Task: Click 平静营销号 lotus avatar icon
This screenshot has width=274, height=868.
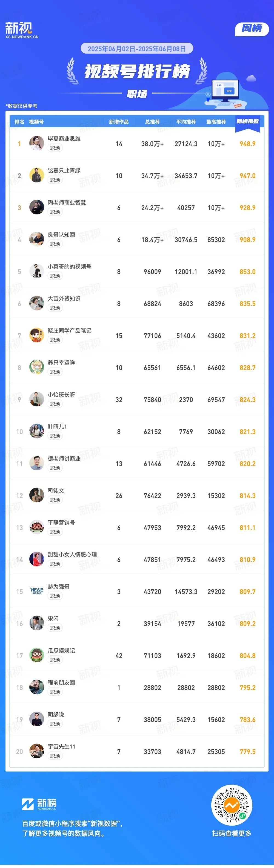Action: coord(36,527)
